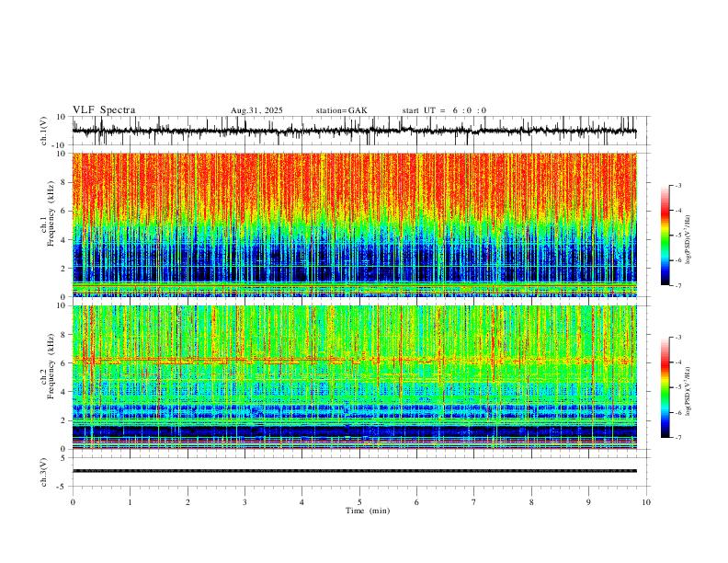Click inside the ch.2 spectrogram panel
728x563 pixels.
tap(354, 377)
